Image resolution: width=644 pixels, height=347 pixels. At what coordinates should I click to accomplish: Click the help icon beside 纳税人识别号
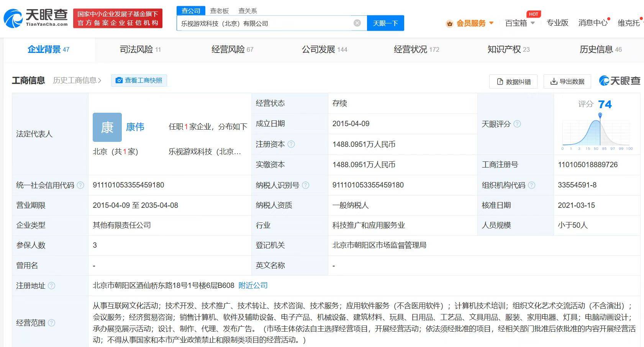(x=305, y=185)
